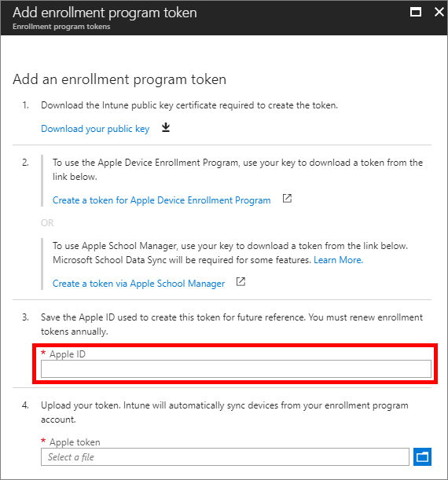Click Download your public key link
The image size is (448, 480).
pyautogui.click(x=95, y=129)
